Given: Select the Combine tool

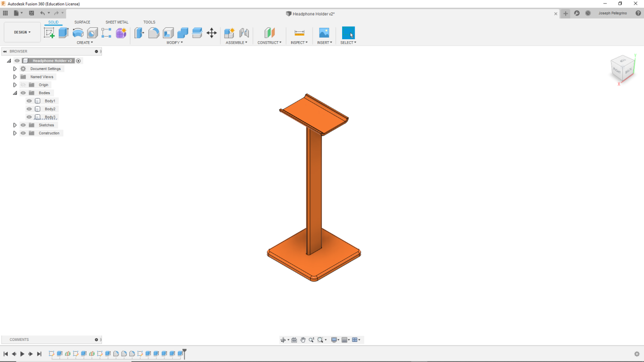Looking at the screenshot, I should tap(182, 33).
